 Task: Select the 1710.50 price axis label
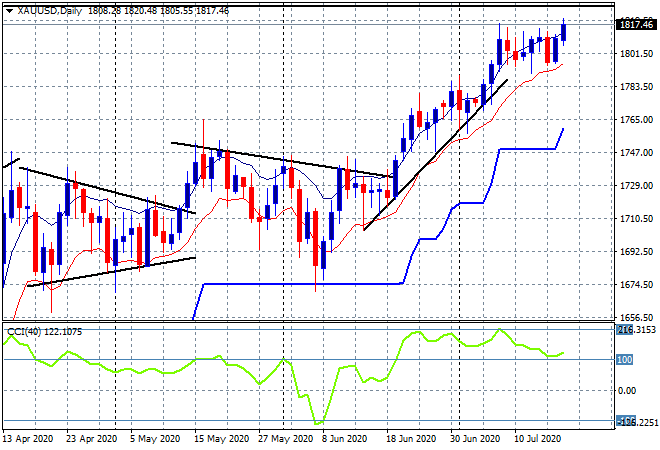tap(636, 219)
